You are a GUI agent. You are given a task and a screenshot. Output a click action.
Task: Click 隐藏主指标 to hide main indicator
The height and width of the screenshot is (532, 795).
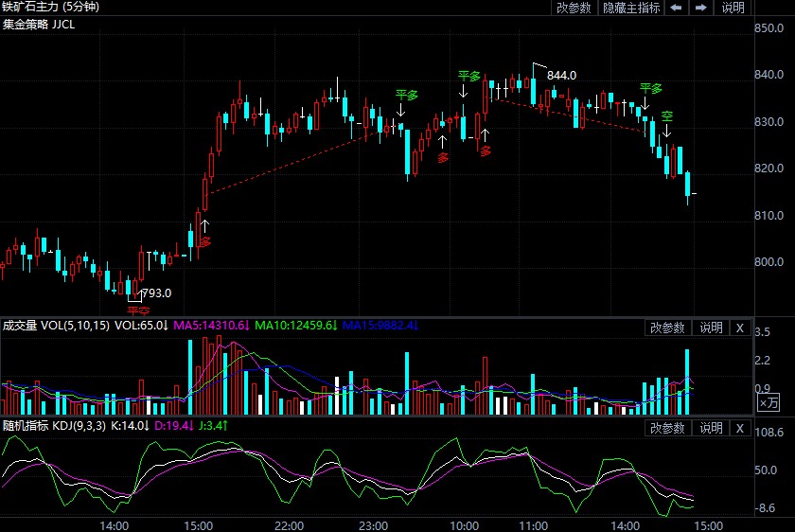631,8
